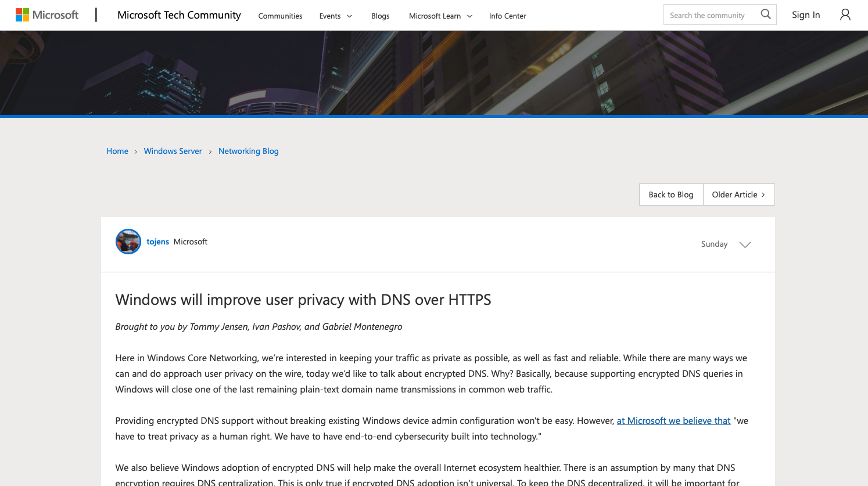Open Info Center in the navigation
This screenshot has height=486, width=868.
(x=507, y=16)
